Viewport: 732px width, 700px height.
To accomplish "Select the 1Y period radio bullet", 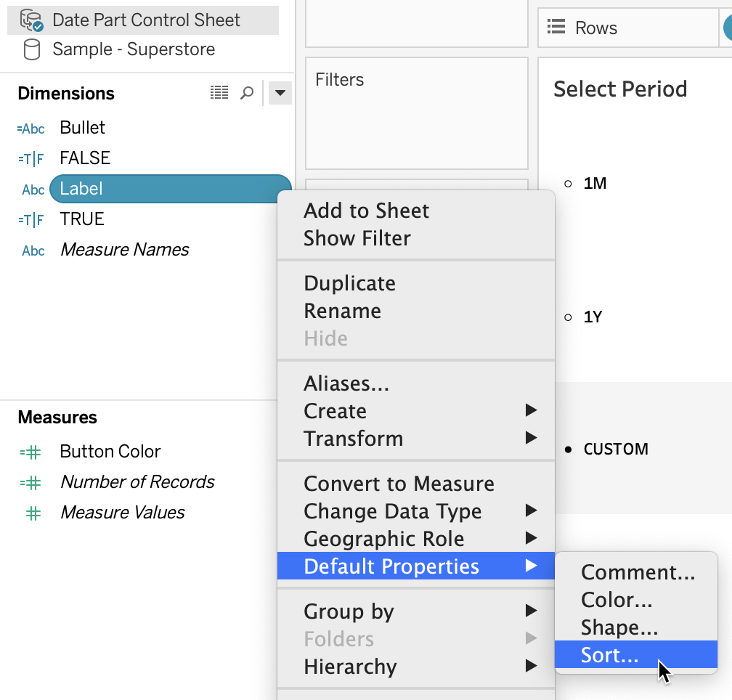I will pos(569,317).
